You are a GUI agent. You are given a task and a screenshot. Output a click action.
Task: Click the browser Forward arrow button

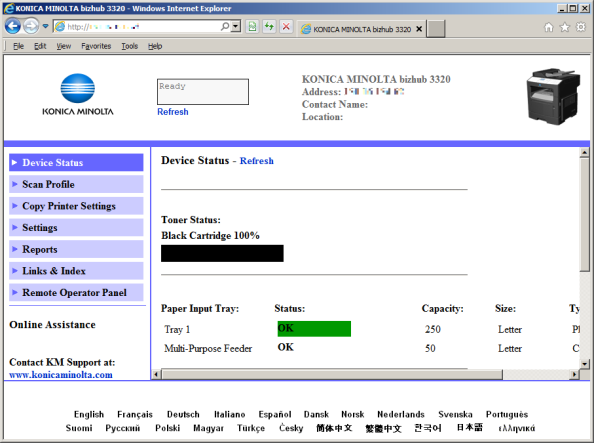tap(31, 26)
